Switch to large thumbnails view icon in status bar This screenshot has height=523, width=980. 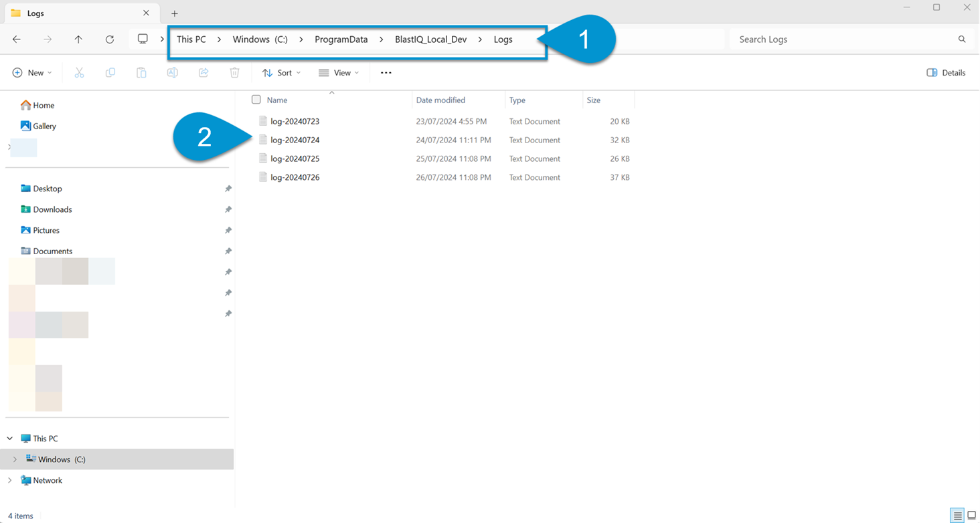(972, 516)
